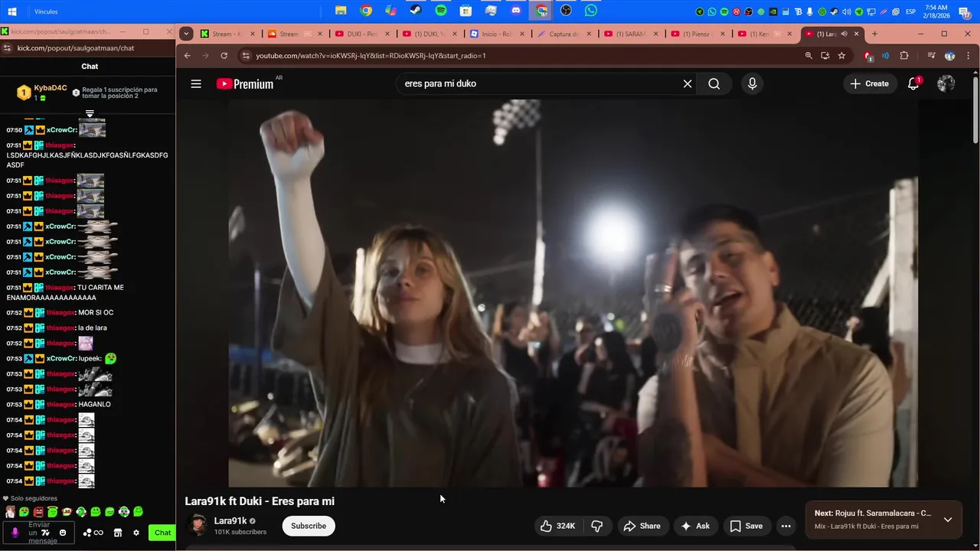Viewport: 980px width, 551px height.
Task: Open the emote picker smiley in chat
Action: click(63, 533)
